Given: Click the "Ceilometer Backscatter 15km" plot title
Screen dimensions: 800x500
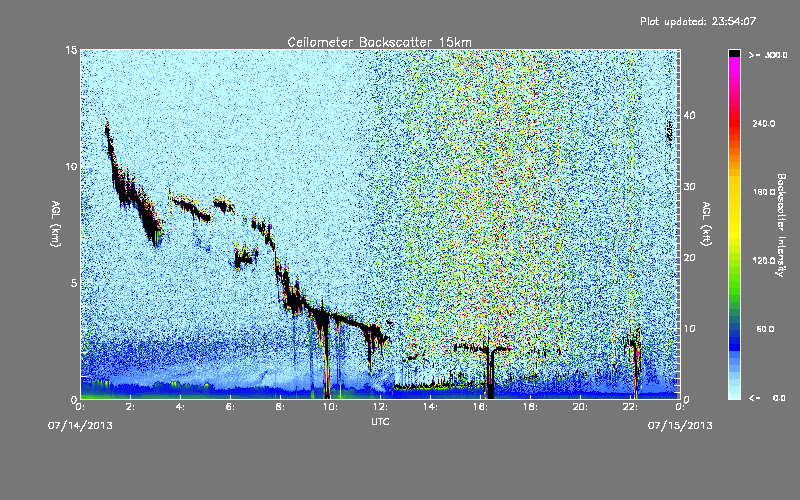Looking at the screenshot, I should point(379,42).
